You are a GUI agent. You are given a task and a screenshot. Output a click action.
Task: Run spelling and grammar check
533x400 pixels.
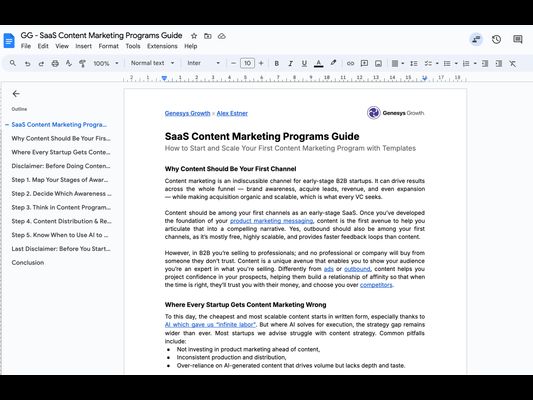point(69,64)
